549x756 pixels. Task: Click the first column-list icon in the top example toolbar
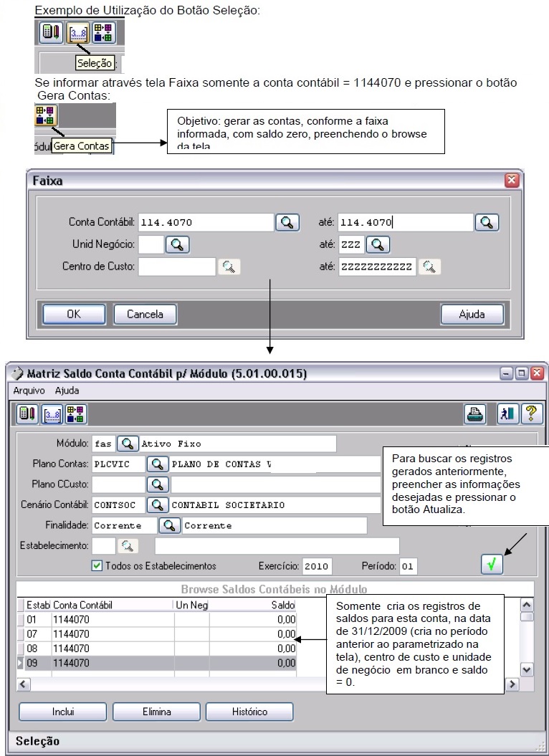coord(52,33)
